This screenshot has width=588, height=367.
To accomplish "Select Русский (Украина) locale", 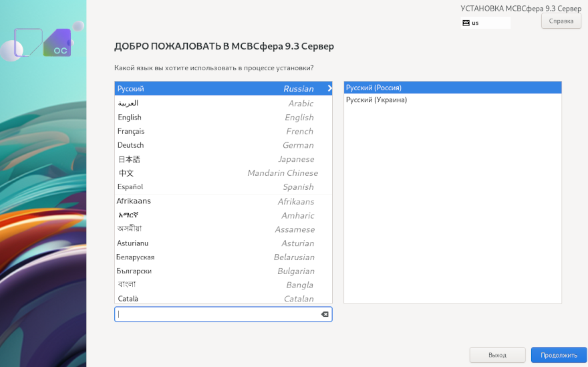I will tap(452, 100).
